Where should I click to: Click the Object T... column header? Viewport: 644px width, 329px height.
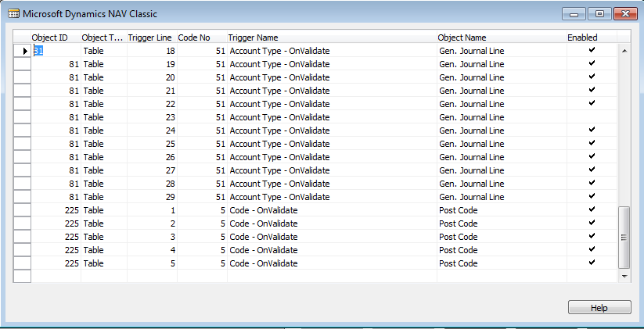click(x=104, y=38)
